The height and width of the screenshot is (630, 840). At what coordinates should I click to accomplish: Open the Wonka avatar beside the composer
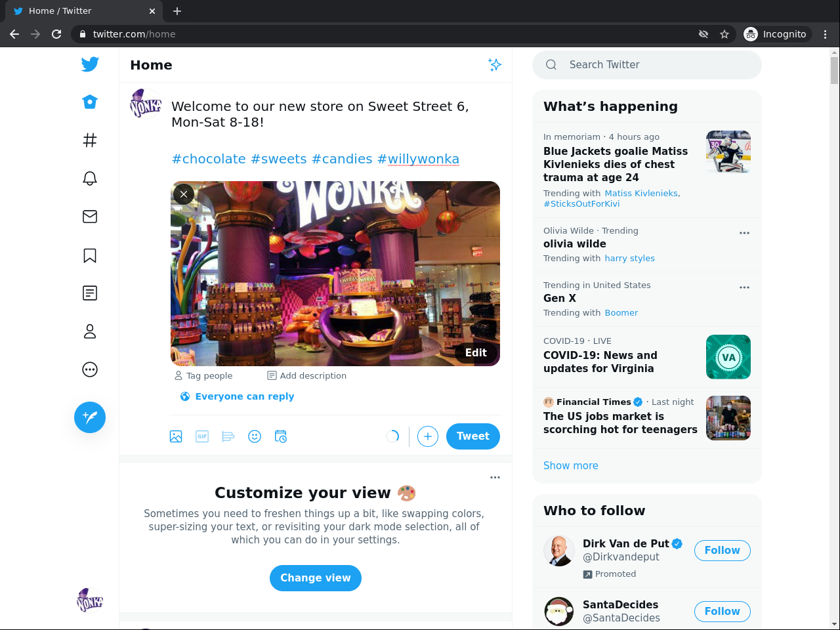pyautogui.click(x=146, y=104)
